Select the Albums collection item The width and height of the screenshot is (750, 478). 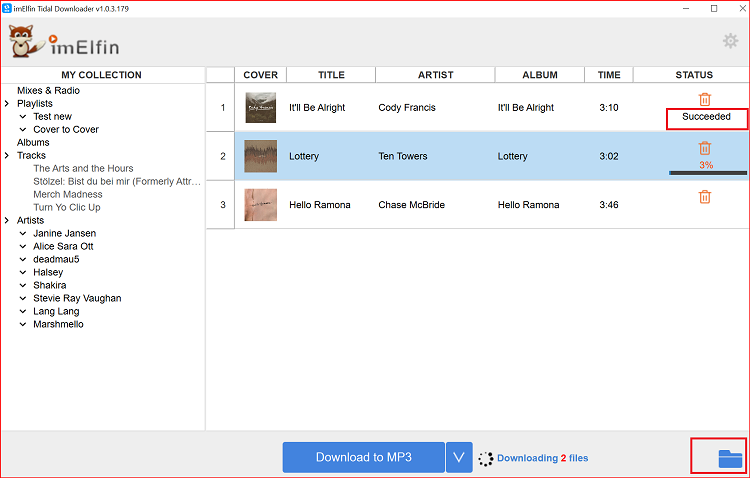pyautogui.click(x=33, y=142)
